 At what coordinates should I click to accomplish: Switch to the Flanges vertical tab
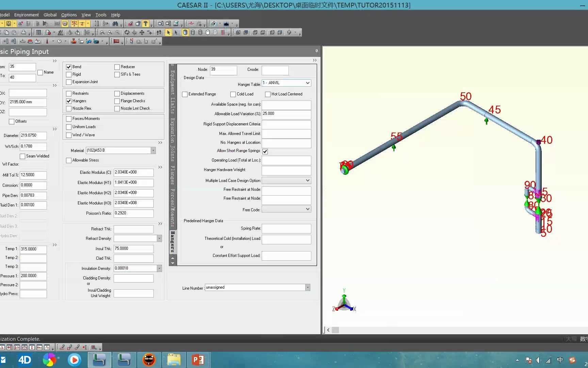[173, 175]
